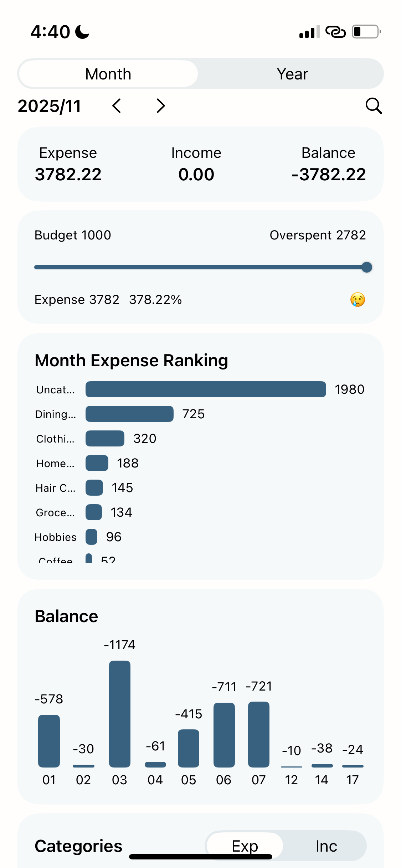Open the Budget 1000 label
Viewport: 401px width, 868px height.
73,235
